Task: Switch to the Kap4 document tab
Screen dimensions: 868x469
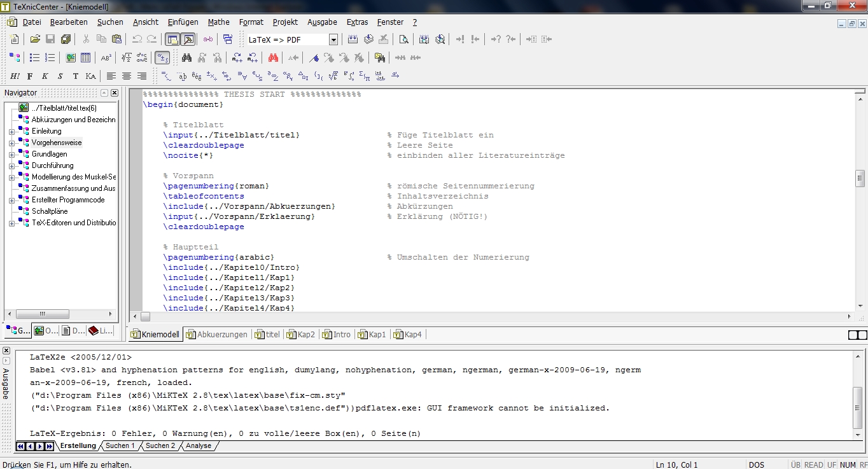Action: [408, 334]
